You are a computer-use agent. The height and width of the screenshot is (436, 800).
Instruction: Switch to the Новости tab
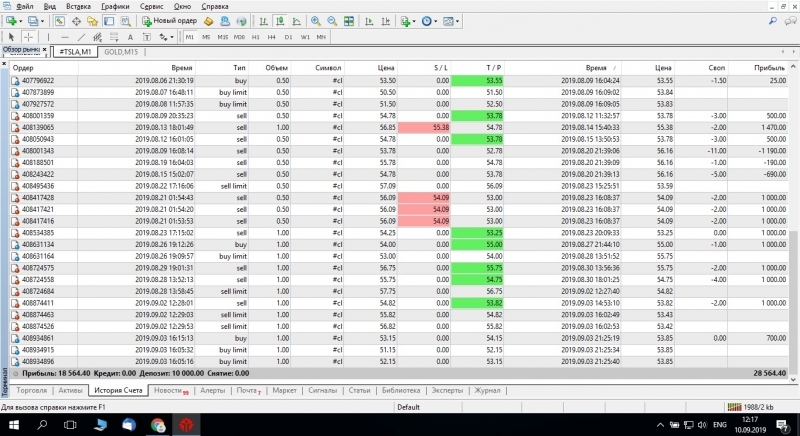[172, 390]
